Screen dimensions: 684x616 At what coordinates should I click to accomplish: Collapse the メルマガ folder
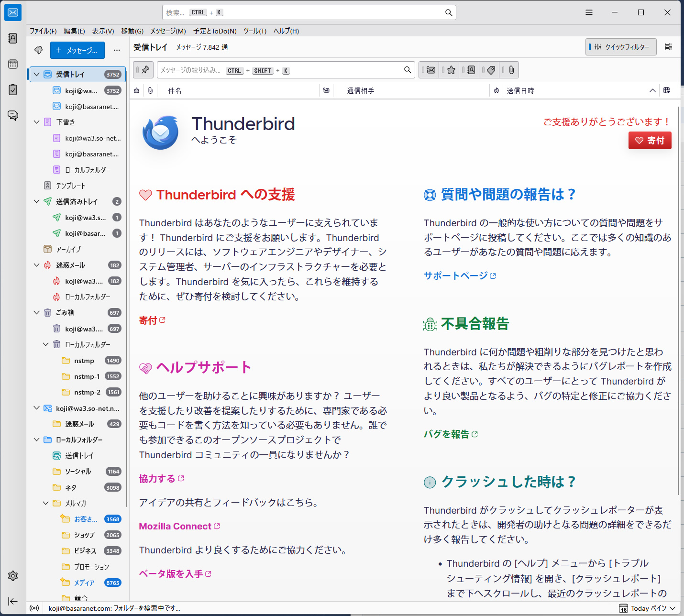46,503
